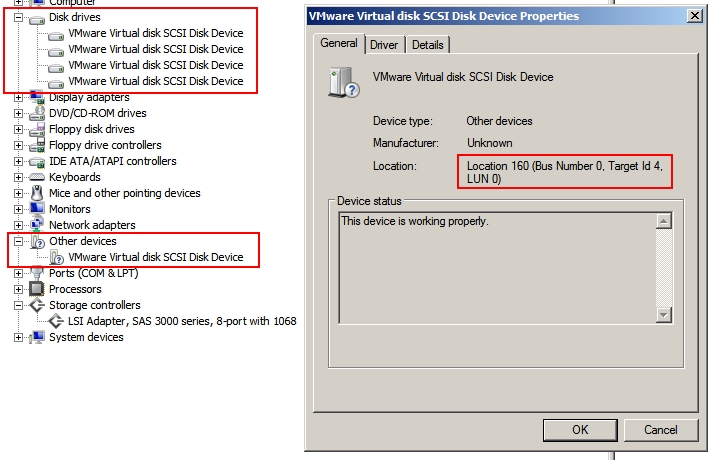
Task: Click the 'Location 160 (Bus Number 0, Target Id 4' text
Action: (x=564, y=166)
